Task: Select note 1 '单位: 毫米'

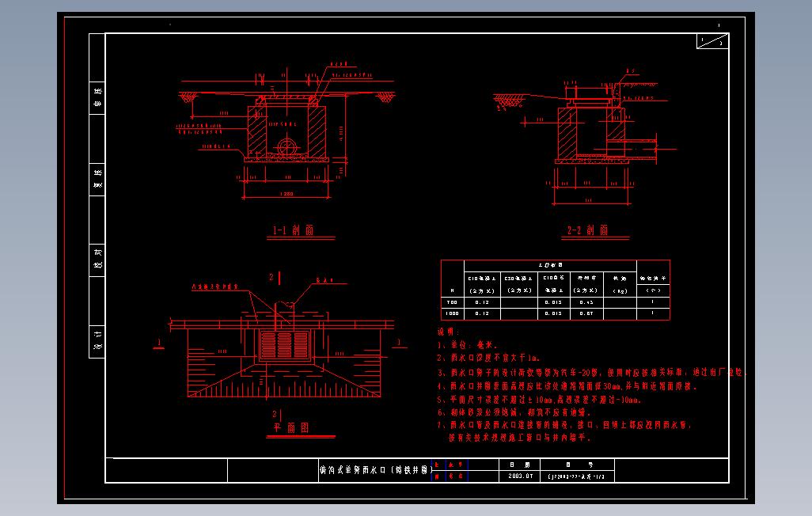Action: (468, 344)
